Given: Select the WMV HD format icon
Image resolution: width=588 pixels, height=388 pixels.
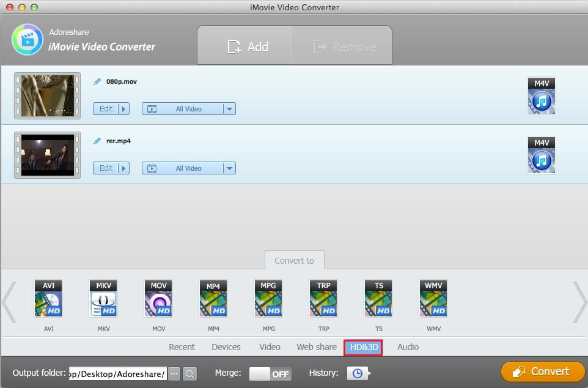Looking at the screenshot, I should (433, 299).
